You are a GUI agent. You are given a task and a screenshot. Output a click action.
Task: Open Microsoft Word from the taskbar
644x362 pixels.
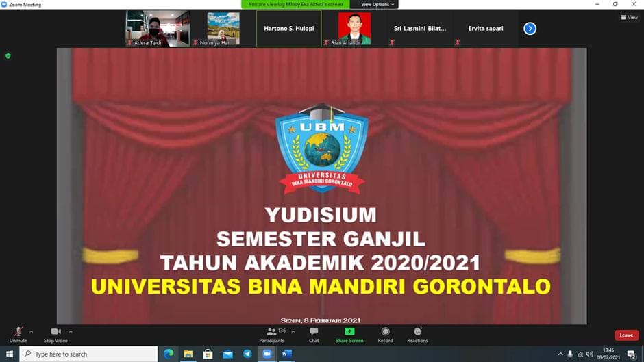click(286, 354)
